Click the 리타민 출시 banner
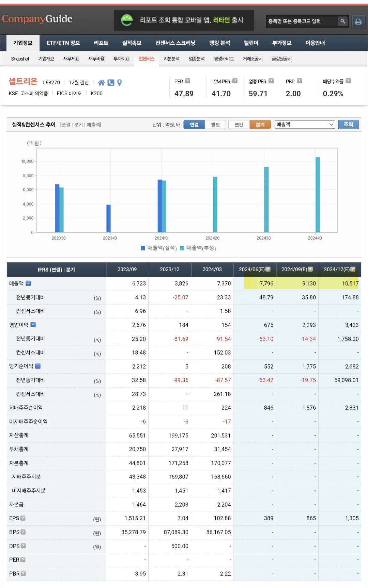Viewport: 368px width, 588px height. (184, 20)
